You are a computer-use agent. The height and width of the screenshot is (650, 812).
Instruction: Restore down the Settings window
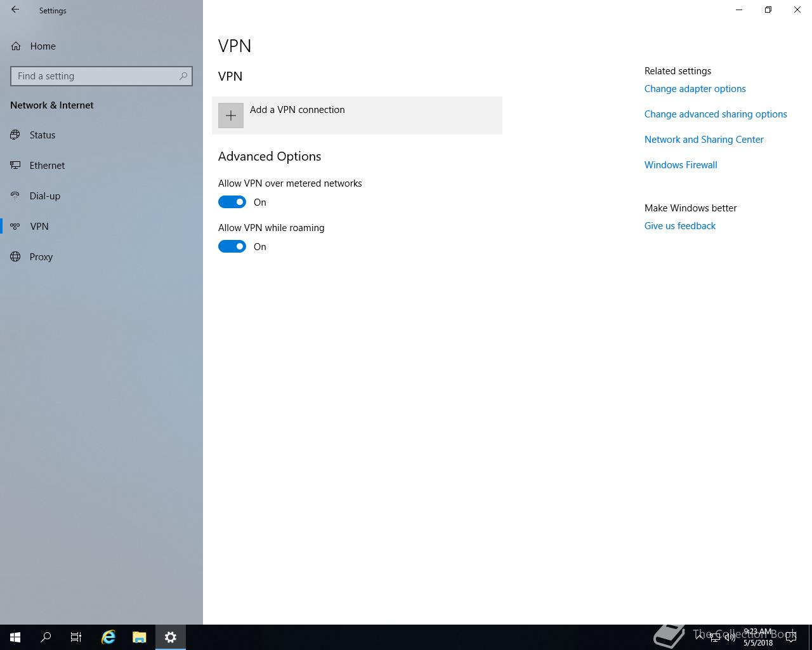pyautogui.click(x=768, y=10)
